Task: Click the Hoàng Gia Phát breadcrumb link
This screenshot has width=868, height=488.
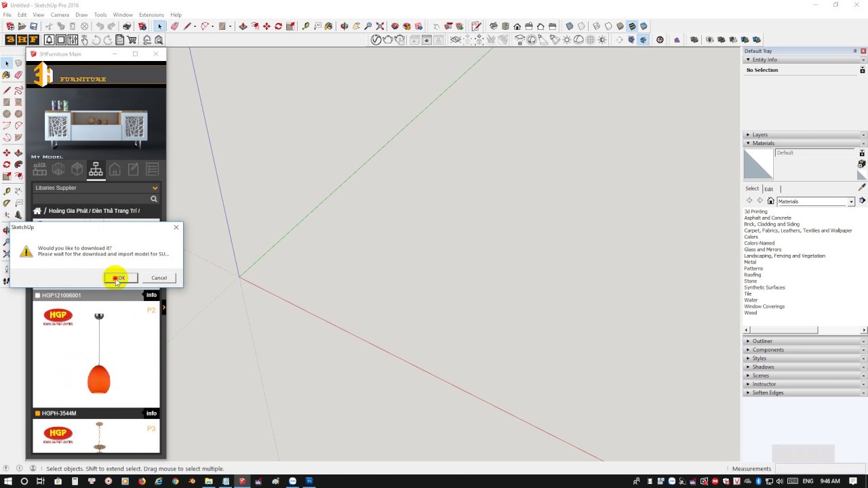Action: point(68,211)
